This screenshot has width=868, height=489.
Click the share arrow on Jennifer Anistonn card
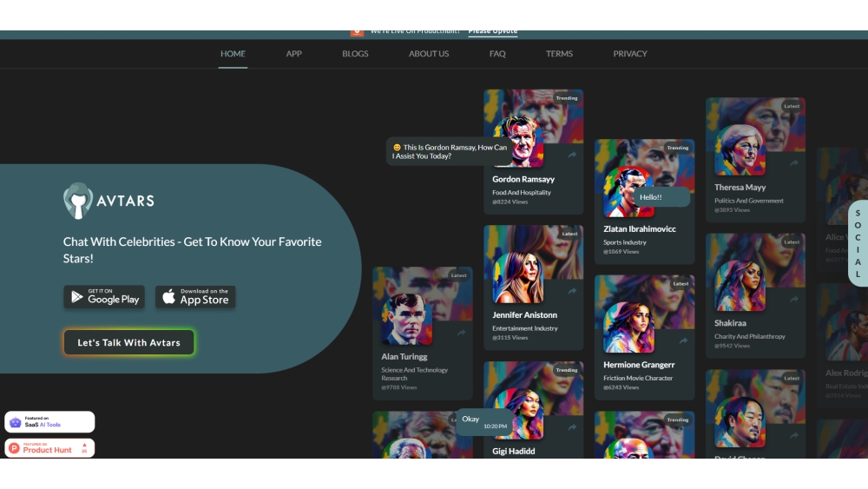[572, 291]
